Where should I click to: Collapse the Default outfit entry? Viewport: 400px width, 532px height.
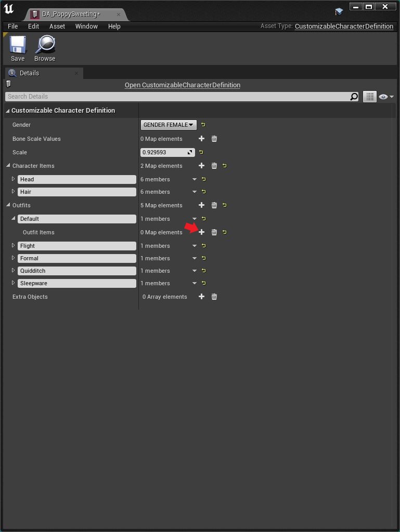click(13, 218)
